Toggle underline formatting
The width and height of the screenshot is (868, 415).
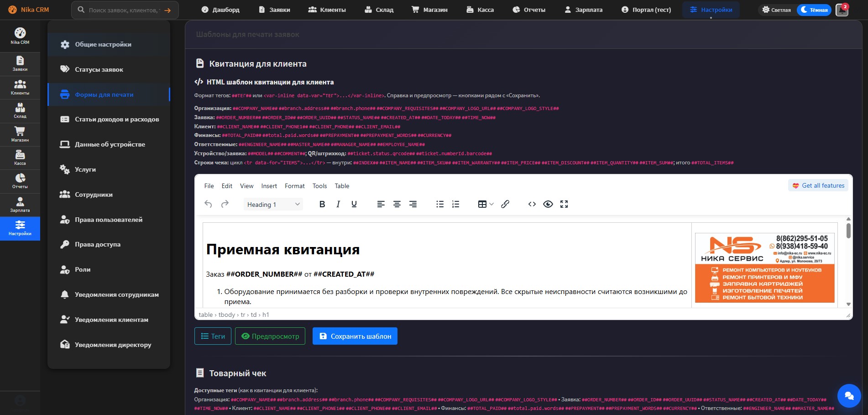tap(354, 204)
